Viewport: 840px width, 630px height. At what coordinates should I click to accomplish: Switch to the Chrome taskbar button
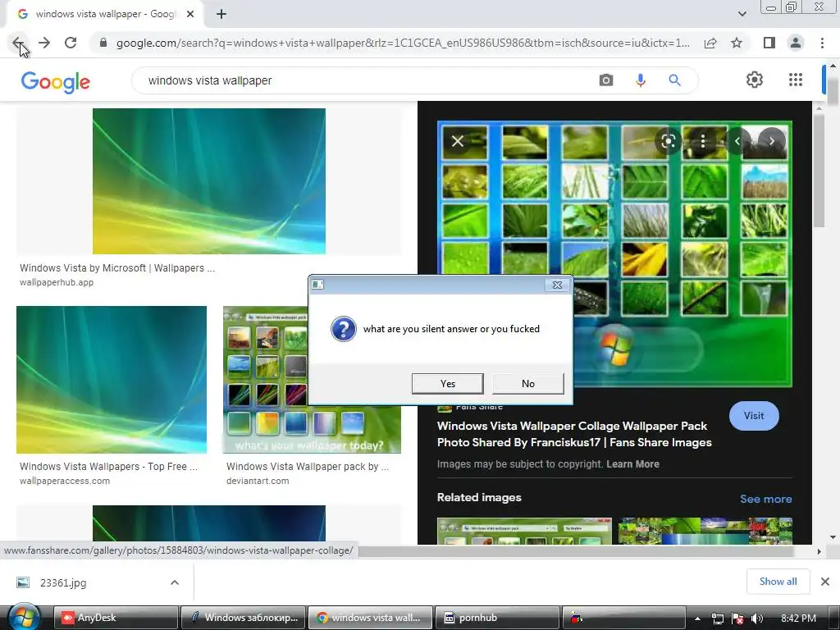[370, 618]
